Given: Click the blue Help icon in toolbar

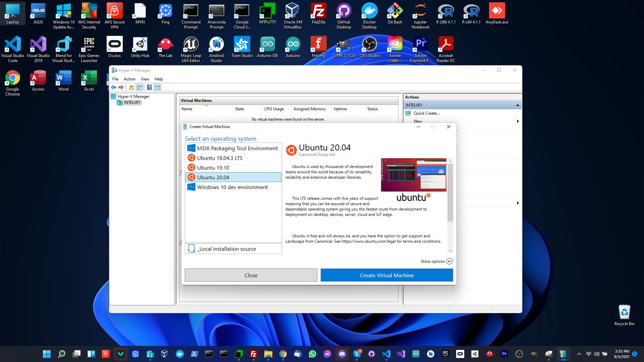Looking at the screenshot, I should click(149, 87).
